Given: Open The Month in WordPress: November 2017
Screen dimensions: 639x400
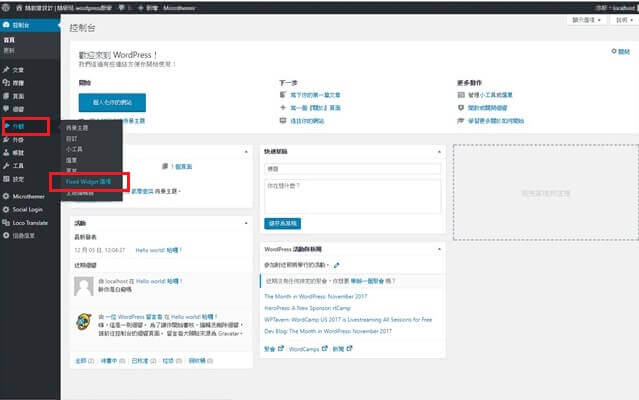Looking at the screenshot, I should click(316, 297).
